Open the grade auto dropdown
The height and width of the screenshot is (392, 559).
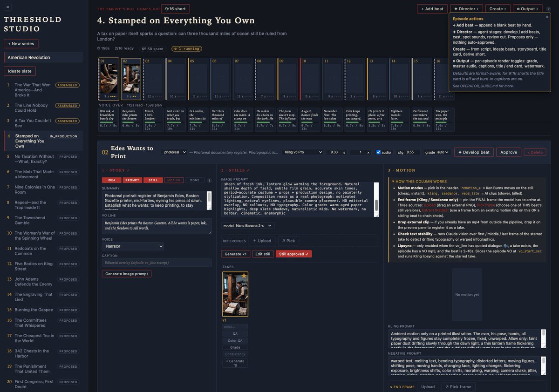coord(443,152)
